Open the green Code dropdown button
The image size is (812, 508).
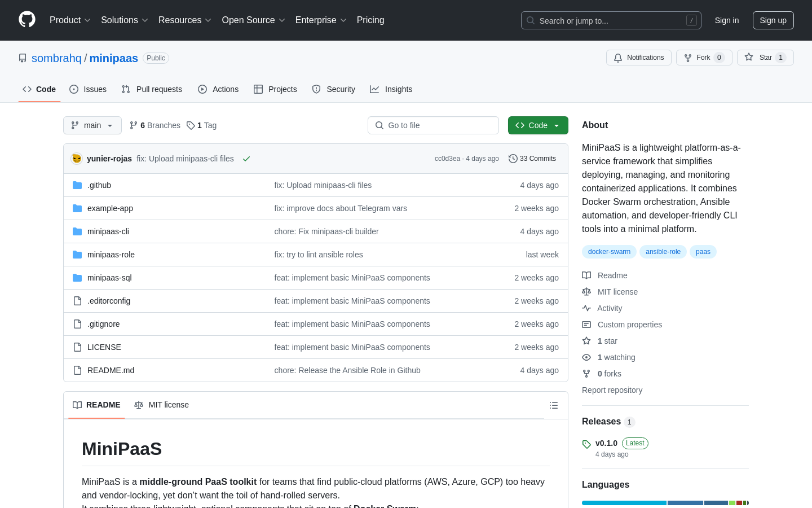coord(538,125)
